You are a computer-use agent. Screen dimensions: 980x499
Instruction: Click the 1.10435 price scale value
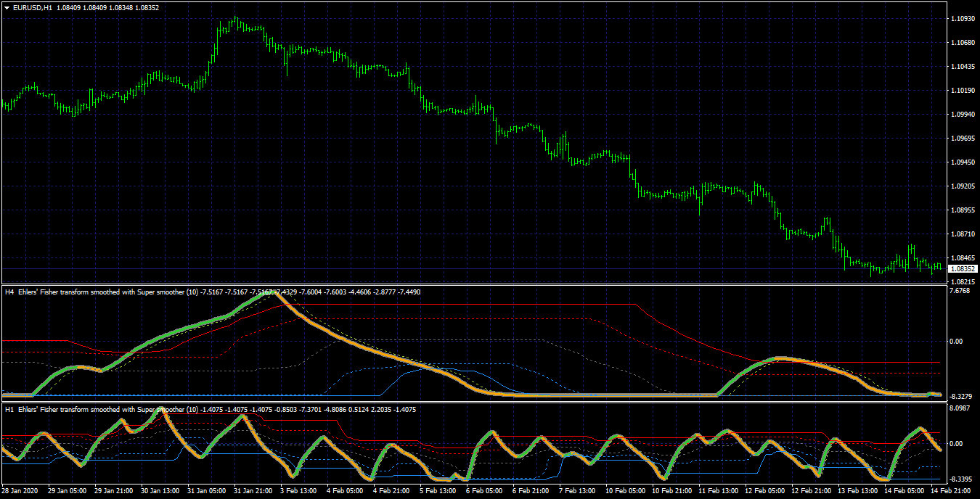point(962,67)
